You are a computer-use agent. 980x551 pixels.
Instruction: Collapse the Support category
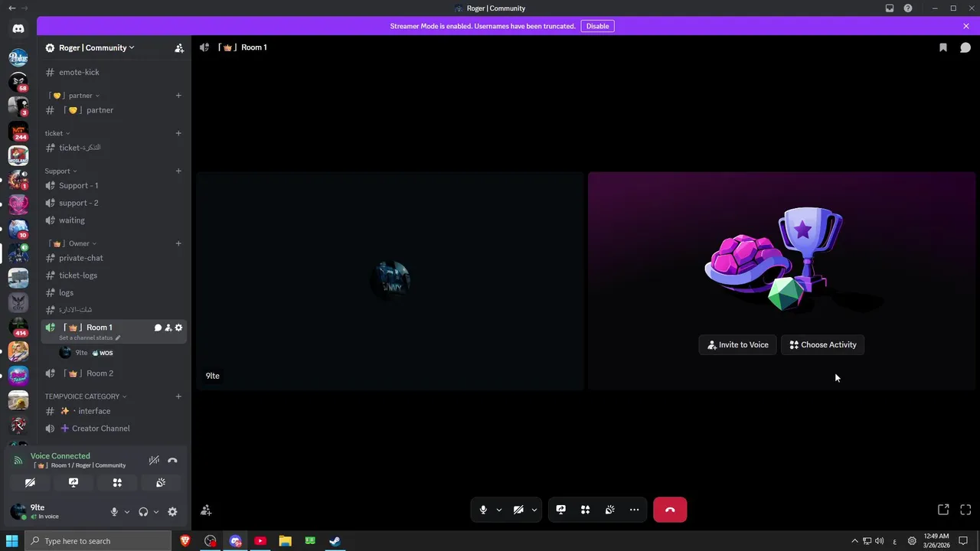pos(60,171)
